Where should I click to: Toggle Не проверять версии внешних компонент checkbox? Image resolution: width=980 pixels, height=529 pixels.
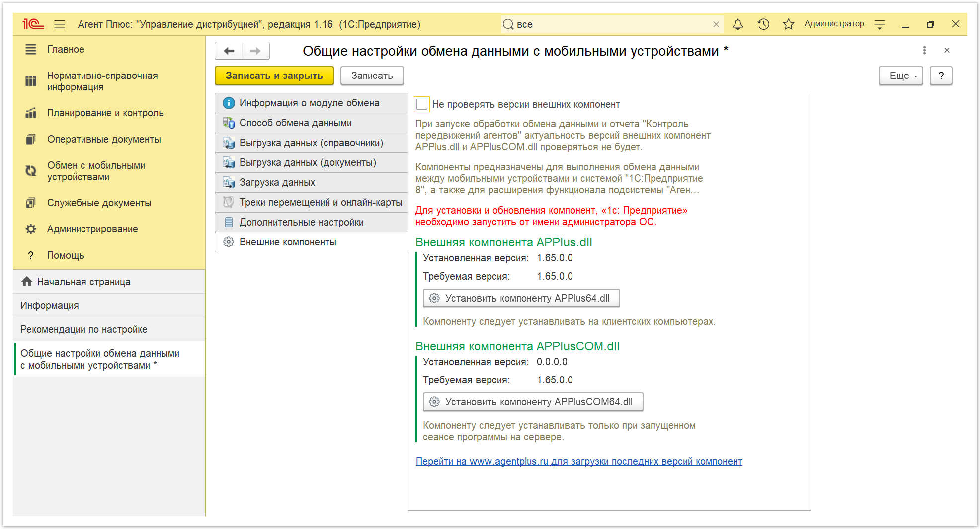pos(422,104)
